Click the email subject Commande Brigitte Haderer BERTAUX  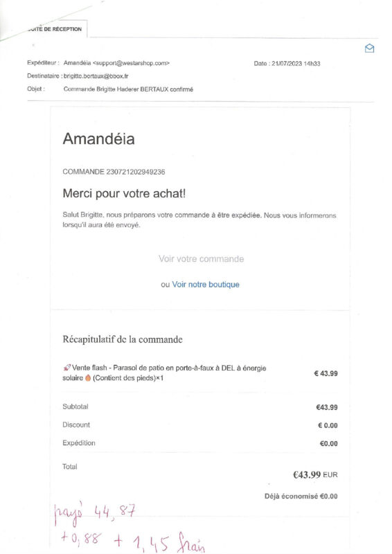click(x=128, y=89)
